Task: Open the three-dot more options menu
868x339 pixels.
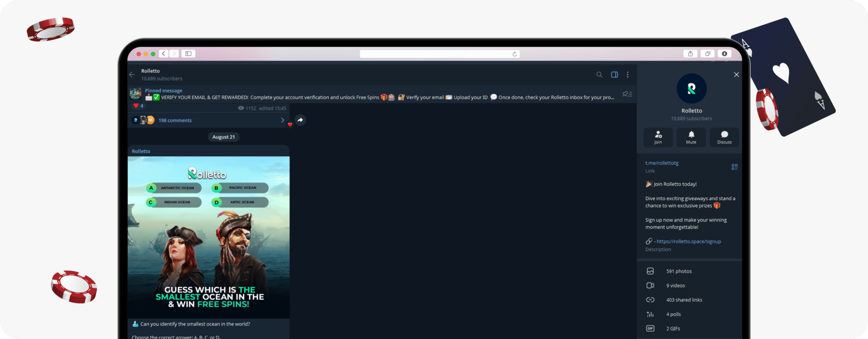Action: [x=628, y=75]
